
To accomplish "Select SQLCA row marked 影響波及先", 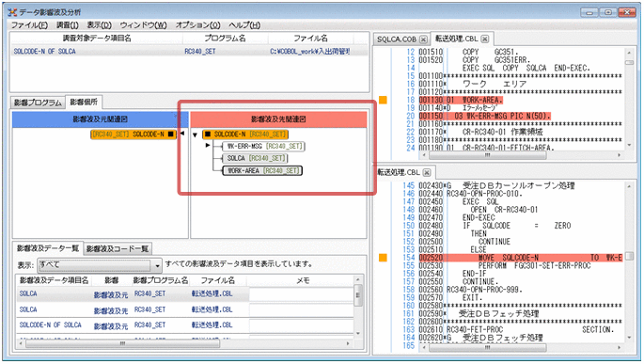I will pos(185,309).
